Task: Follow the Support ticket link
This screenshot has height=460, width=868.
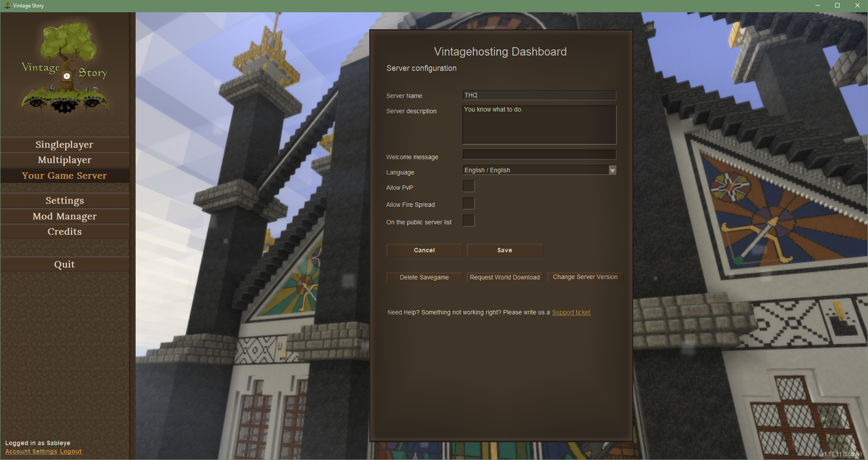Action: coord(571,312)
